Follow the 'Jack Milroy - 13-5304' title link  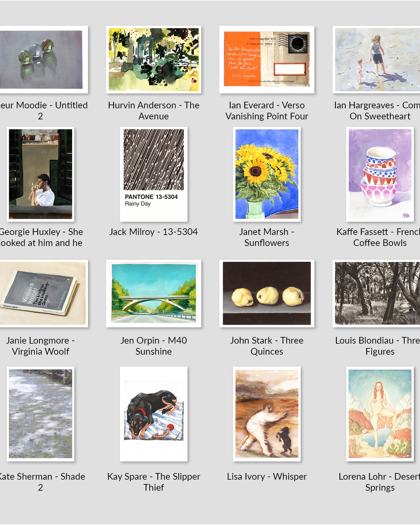pyautogui.click(x=153, y=232)
